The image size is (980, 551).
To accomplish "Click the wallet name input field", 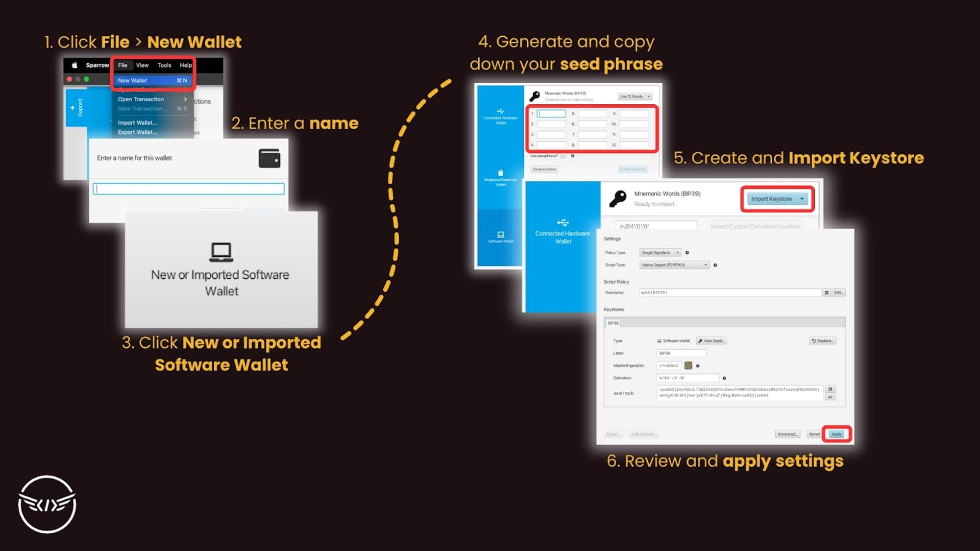I will tap(189, 189).
